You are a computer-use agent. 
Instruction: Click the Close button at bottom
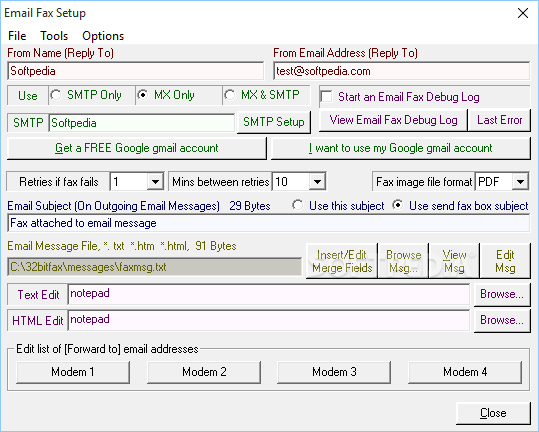[x=493, y=413]
